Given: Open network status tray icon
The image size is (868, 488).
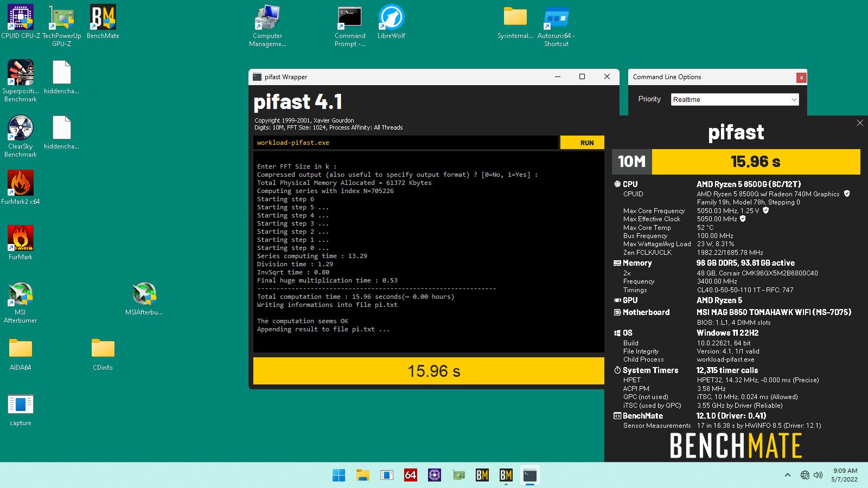Looking at the screenshot, I should [805, 475].
